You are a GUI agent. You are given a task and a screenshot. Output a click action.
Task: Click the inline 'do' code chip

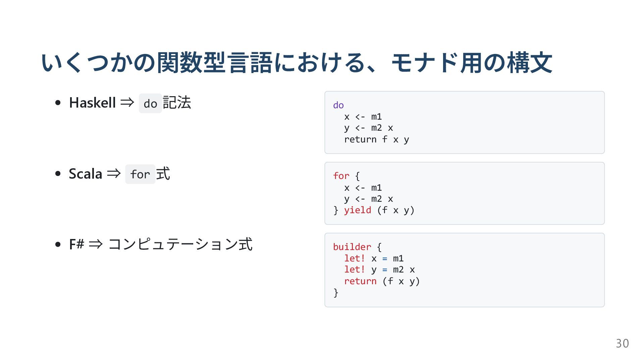150,104
